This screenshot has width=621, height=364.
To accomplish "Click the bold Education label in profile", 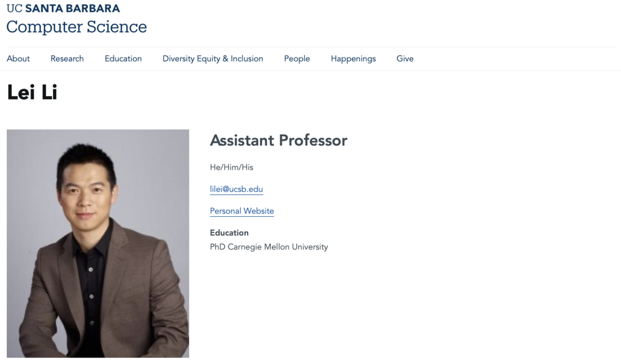I will 229,233.
